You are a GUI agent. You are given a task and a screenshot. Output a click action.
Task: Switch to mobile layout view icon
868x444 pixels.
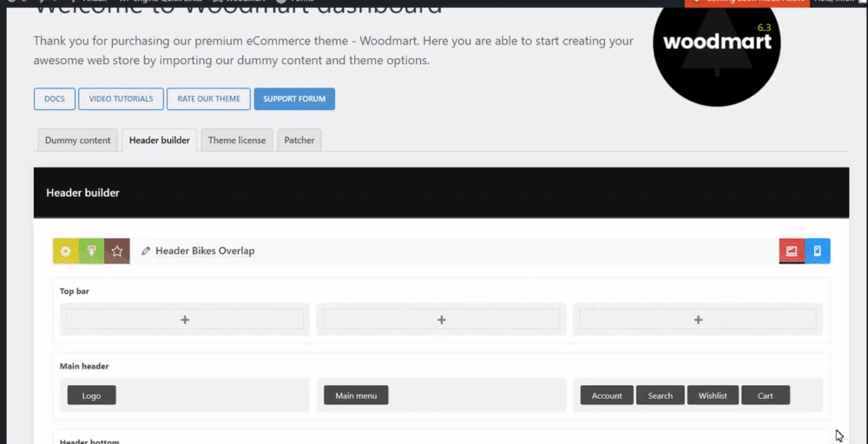pos(818,251)
